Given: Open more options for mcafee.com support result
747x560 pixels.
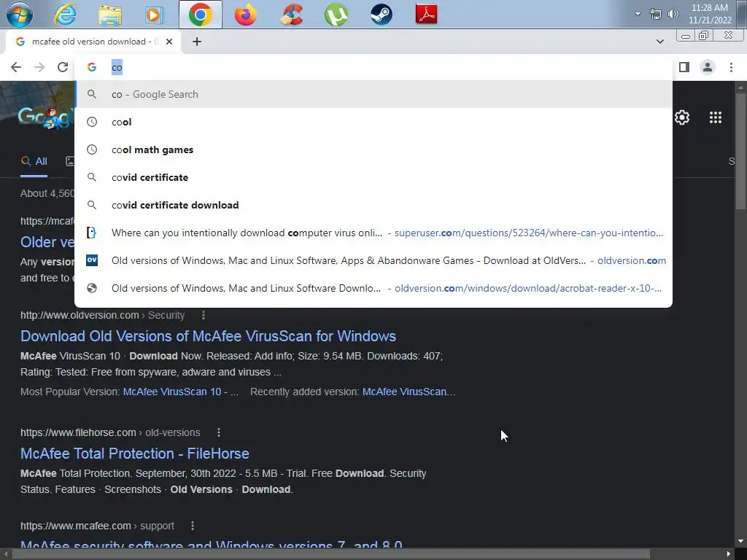Looking at the screenshot, I should tap(193, 526).
